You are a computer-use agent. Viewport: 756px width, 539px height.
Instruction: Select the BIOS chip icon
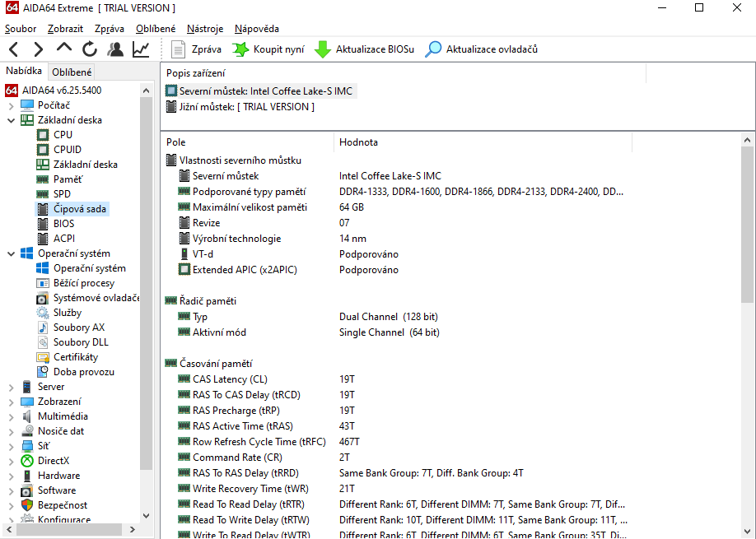point(43,224)
